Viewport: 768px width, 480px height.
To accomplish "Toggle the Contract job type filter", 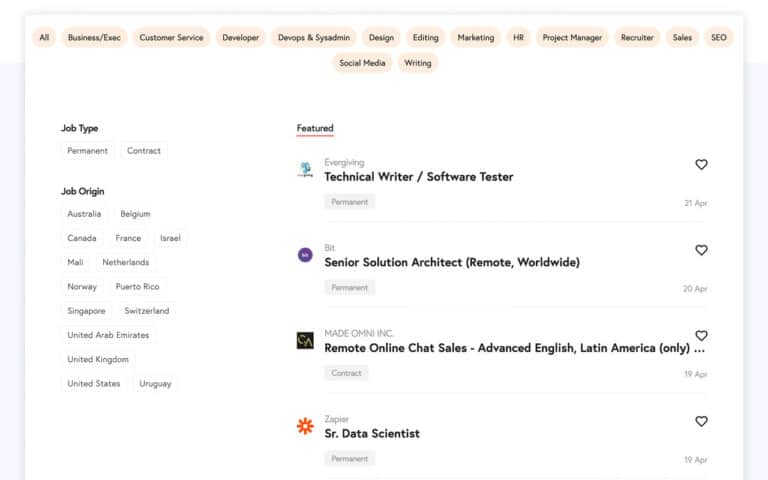I will [144, 151].
